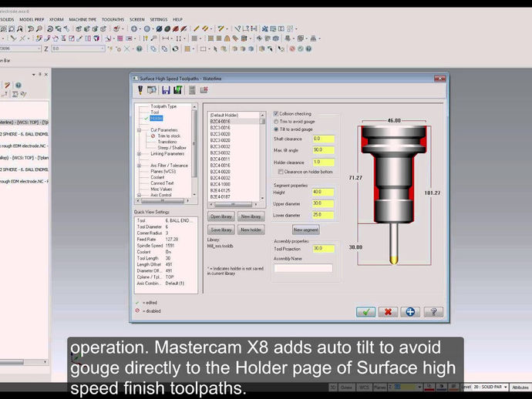Toggle the Collision checking checkbox

tap(276, 113)
